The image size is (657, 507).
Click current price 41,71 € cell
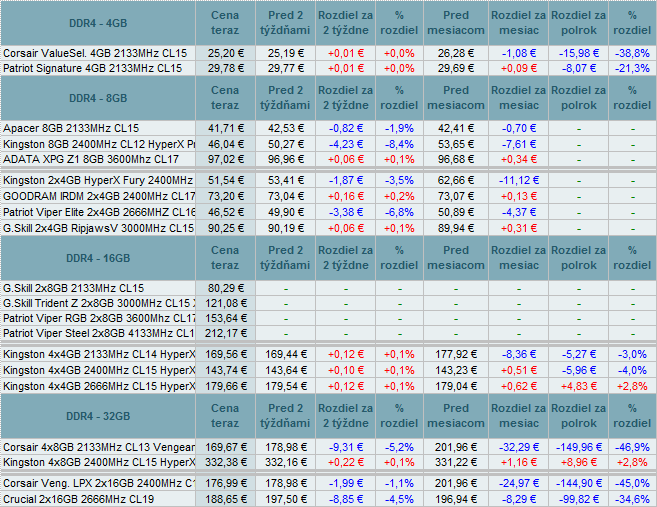pos(225,128)
